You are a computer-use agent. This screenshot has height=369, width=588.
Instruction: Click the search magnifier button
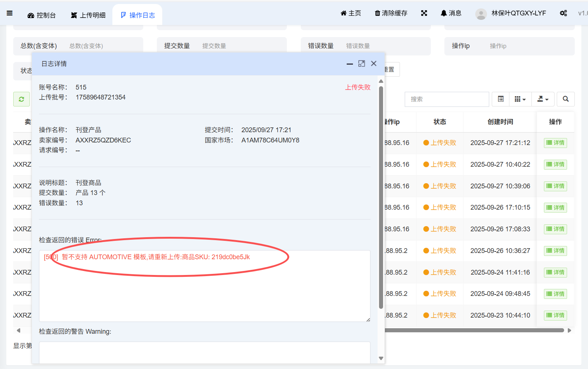click(x=566, y=99)
